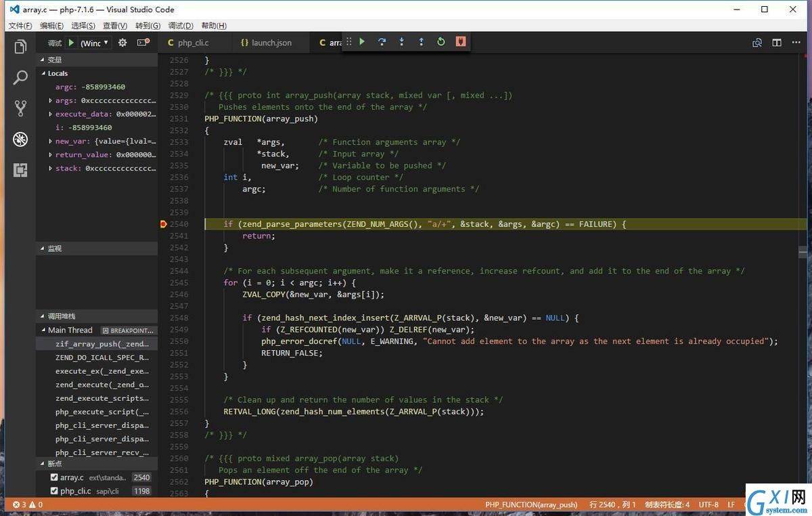Select the argc: -858993460 variable row

(x=97, y=87)
